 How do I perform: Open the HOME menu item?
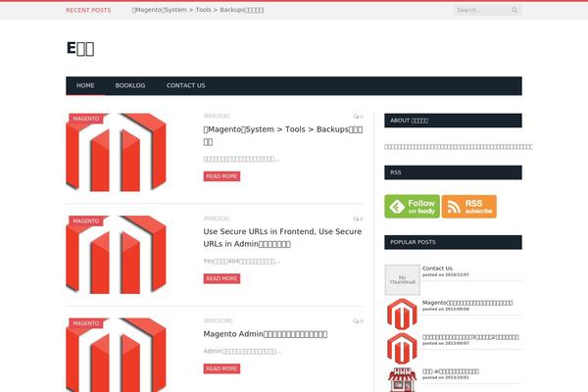pyautogui.click(x=85, y=85)
